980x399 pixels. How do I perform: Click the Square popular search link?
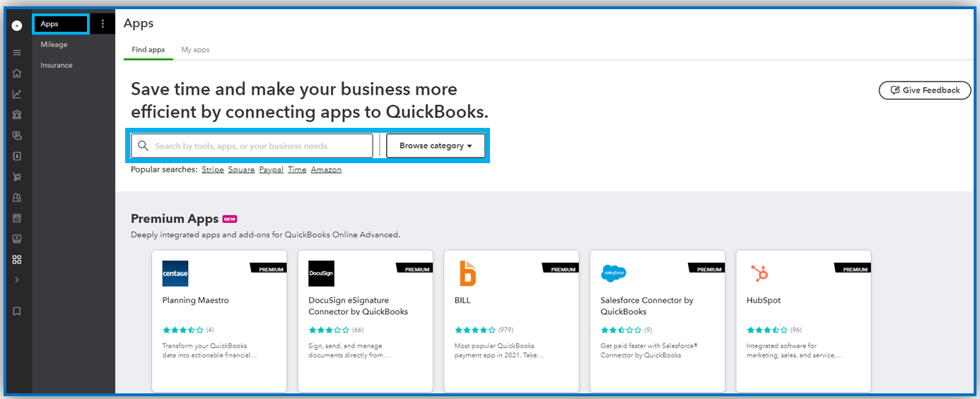coord(241,169)
